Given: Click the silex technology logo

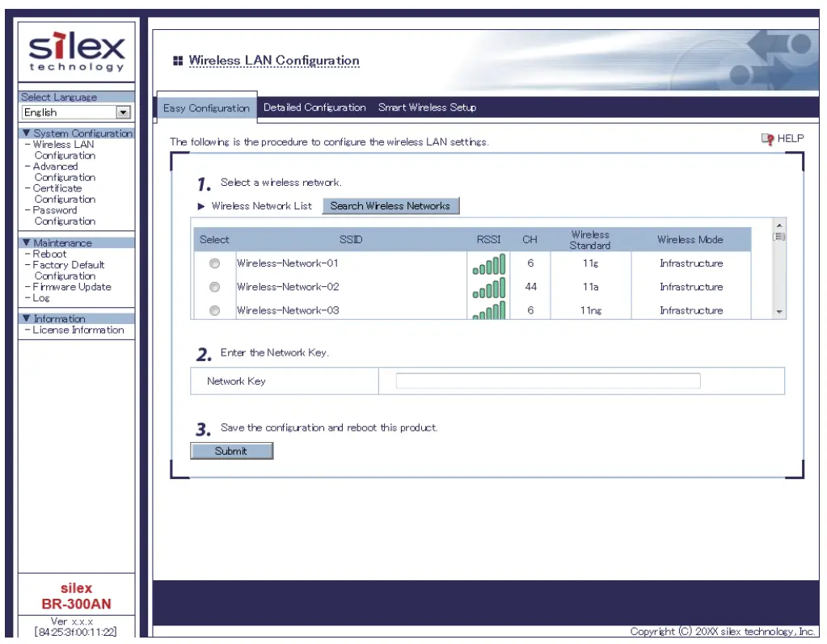Looking at the screenshot, I should (x=77, y=53).
